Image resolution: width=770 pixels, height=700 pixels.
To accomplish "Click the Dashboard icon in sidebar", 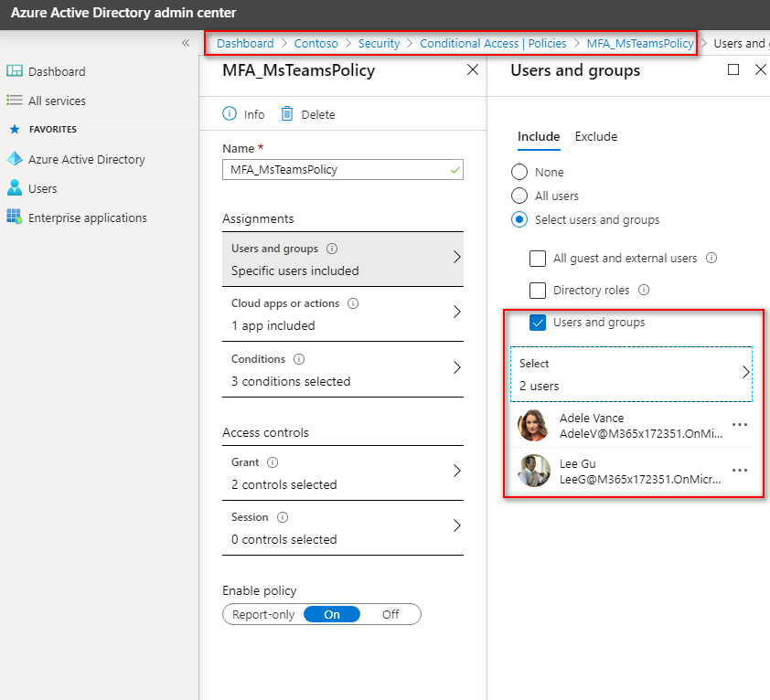I will 15,71.
